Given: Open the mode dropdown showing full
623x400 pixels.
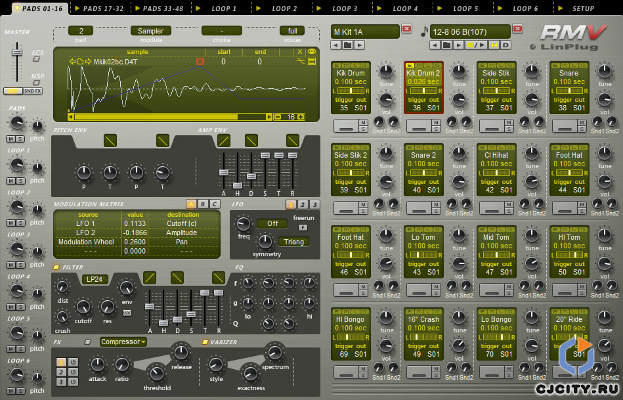Looking at the screenshot, I should tap(292, 31).
